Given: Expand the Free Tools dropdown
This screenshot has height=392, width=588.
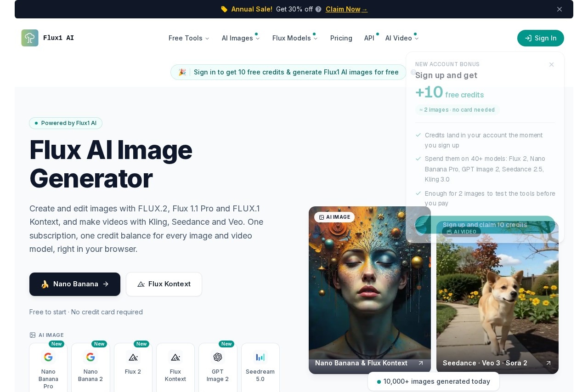Looking at the screenshot, I should [189, 38].
